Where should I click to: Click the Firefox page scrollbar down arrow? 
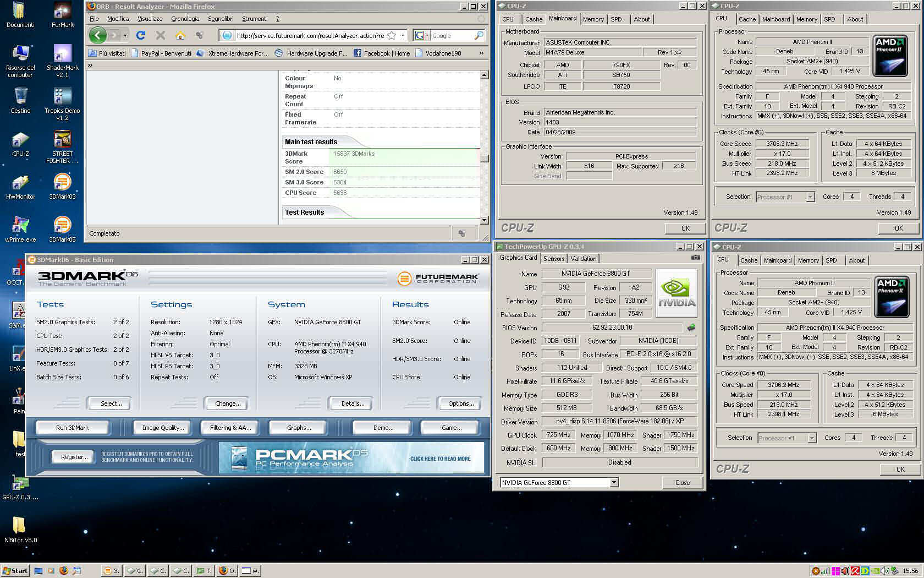click(x=484, y=220)
